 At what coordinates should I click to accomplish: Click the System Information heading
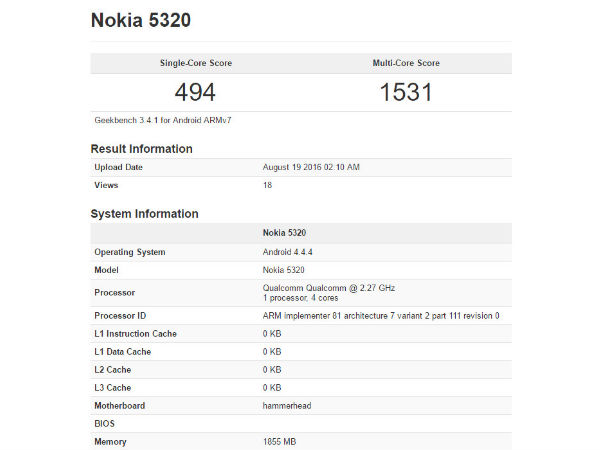pyautogui.click(x=145, y=214)
